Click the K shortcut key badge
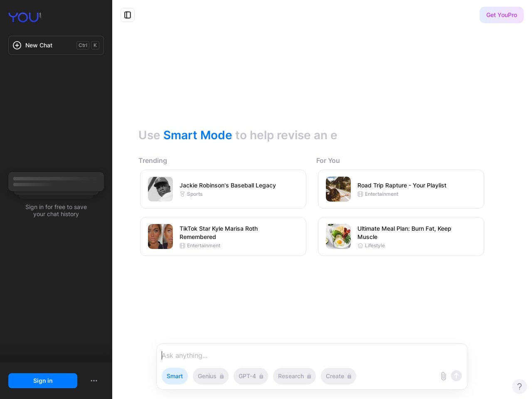The width and height of the screenshot is (532, 399). (x=95, y=45)
